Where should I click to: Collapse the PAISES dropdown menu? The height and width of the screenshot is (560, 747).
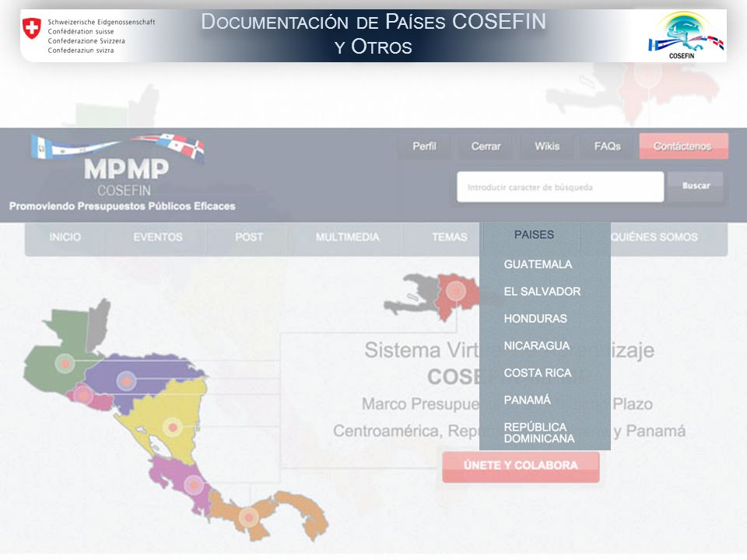pyautogui.click(x=534, y=235)
